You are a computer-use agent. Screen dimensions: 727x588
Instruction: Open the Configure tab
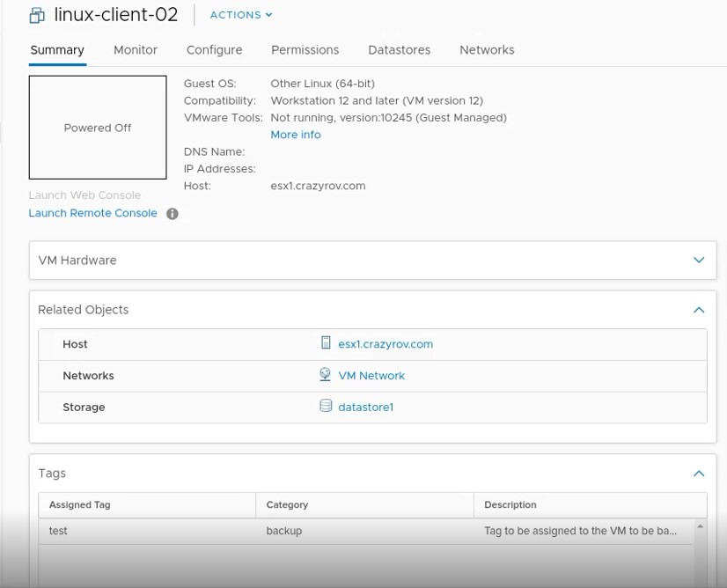click(214, 50)
